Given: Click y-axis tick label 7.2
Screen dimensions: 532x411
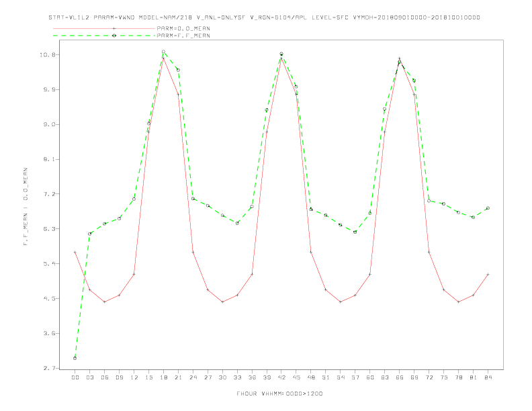Looking at the screenshot, I should click(x=49, y=194).
